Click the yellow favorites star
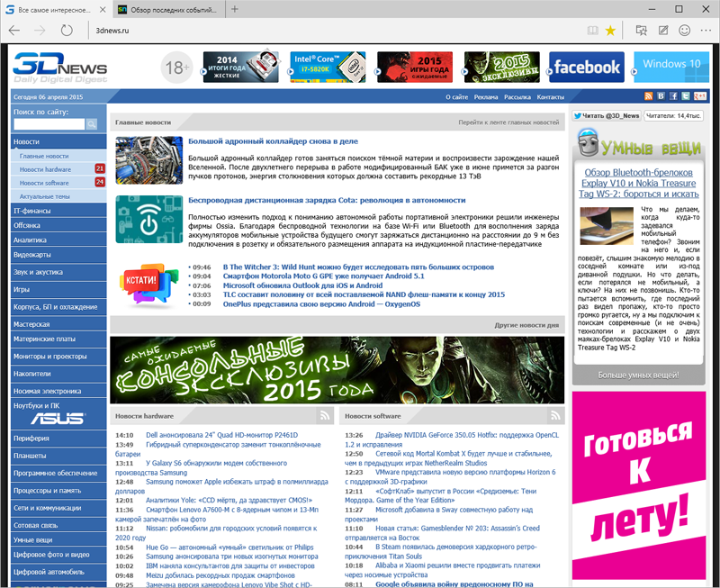 pyautogui.click(x=610, y=31)
